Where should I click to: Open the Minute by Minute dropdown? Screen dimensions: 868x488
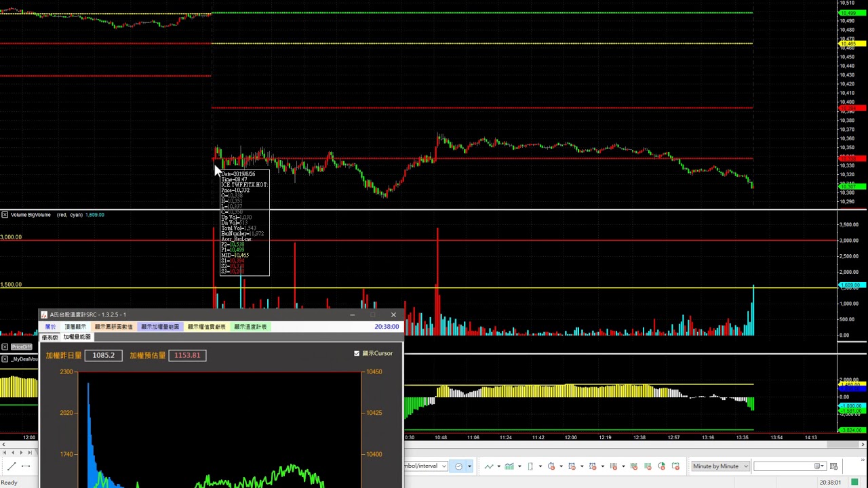[720, 466]
